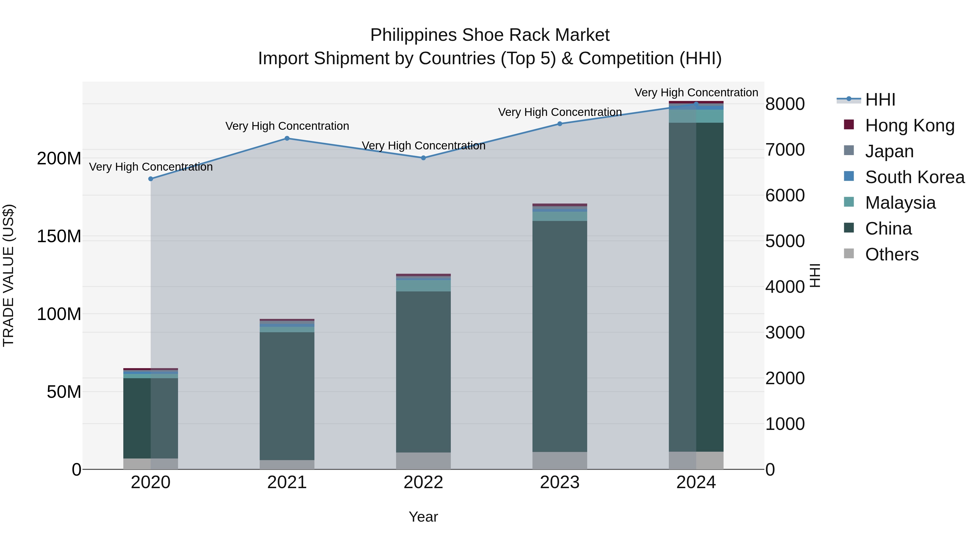Click the 100M trade value axis tick
The height and width of the screenshot is (551, 980).
pos(59,314)
